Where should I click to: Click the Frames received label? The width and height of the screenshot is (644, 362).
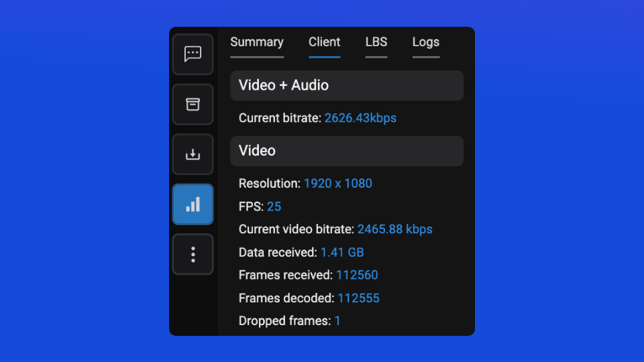coord(286,275)
